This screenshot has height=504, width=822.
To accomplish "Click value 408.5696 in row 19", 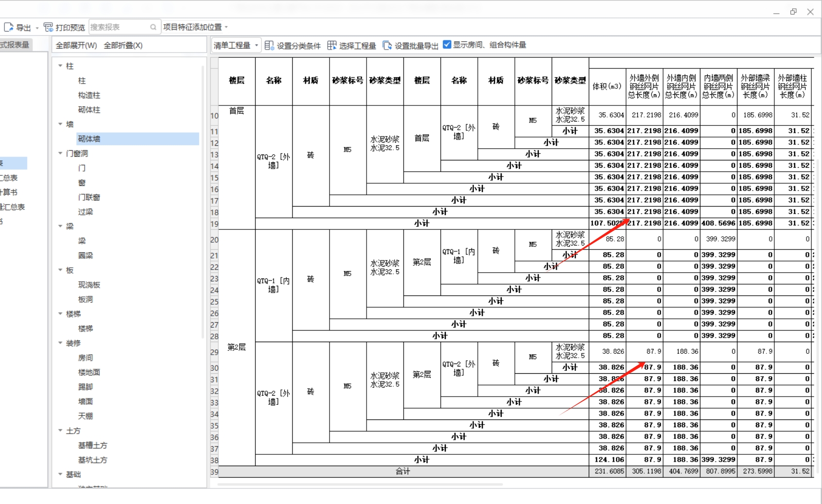I will (x=718, y=223).
